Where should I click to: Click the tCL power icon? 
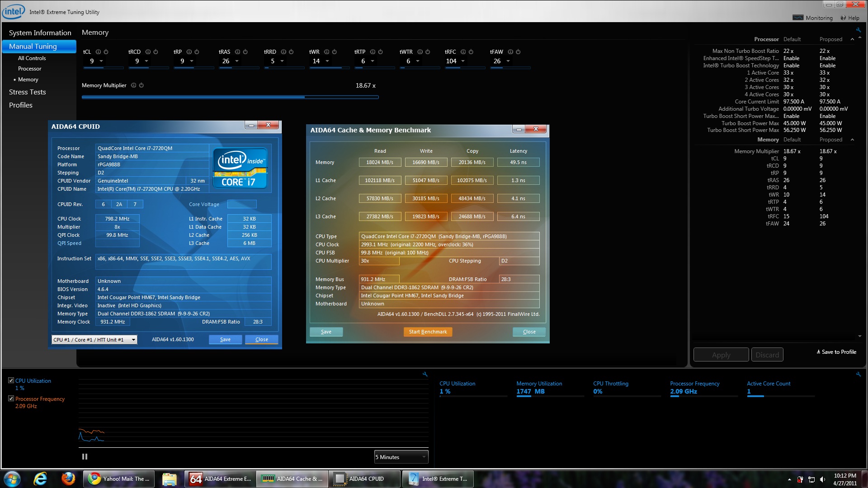[x=106, y=52]
